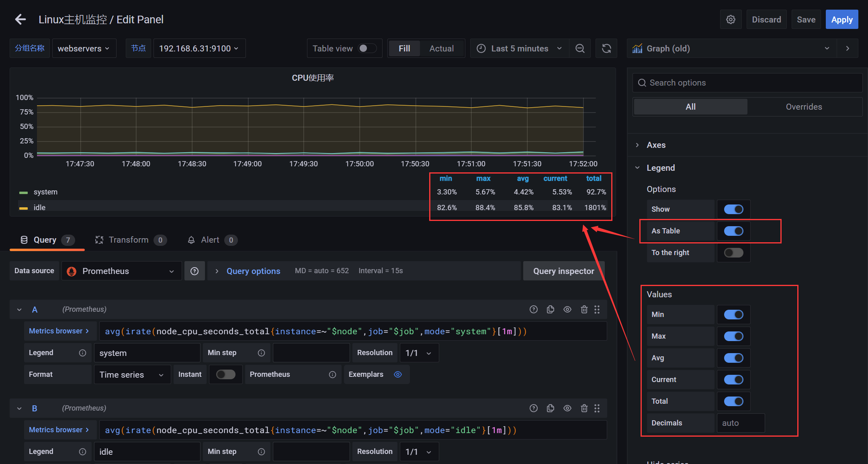Delete query B with trash icon

click(584, 408)
